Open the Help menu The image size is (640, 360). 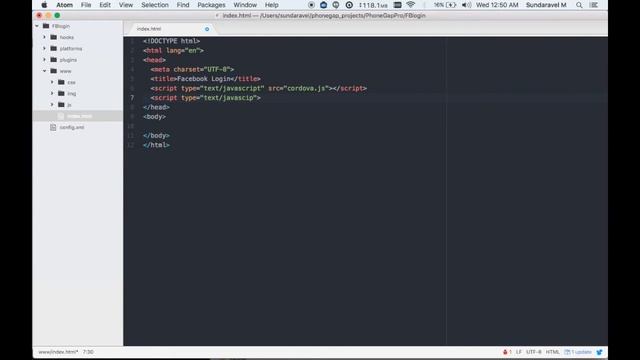click(x=271, y=5)
